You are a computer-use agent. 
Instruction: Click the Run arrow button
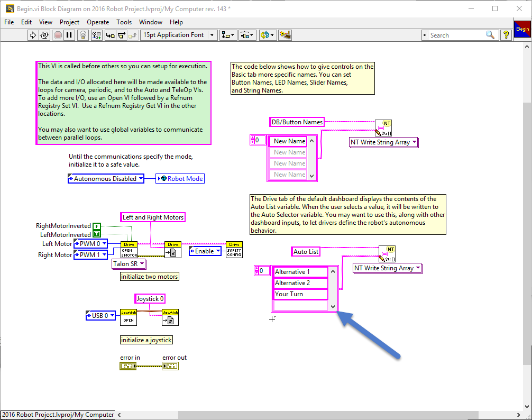[x=32, y=35]
